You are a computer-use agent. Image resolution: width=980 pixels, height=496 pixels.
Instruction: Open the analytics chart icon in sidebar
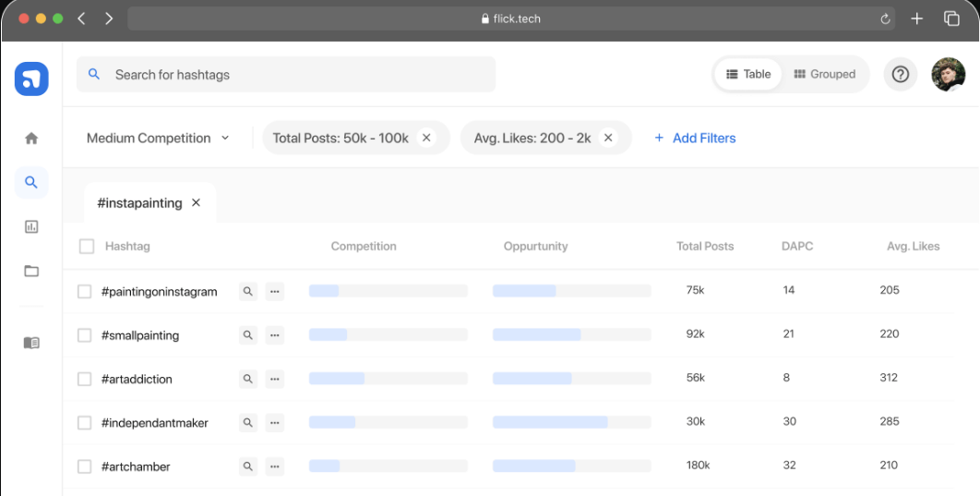click(31, 226)
